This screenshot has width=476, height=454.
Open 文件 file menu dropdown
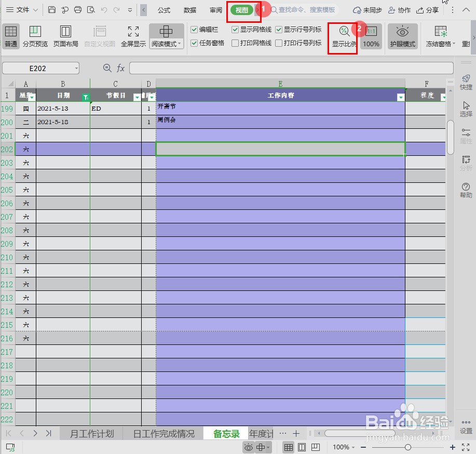[22, 10]
